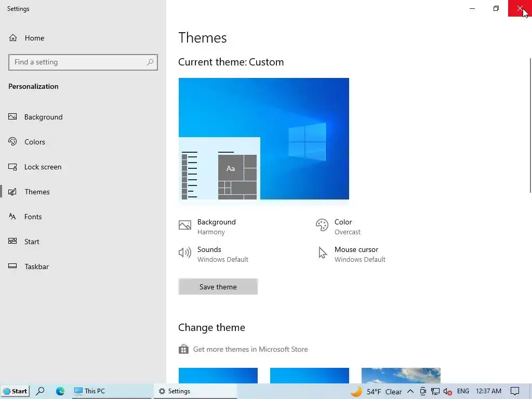Select the sky clouds theme thumbnail
Viewport: 532px width, 399px height.
[x=401, y=376]
